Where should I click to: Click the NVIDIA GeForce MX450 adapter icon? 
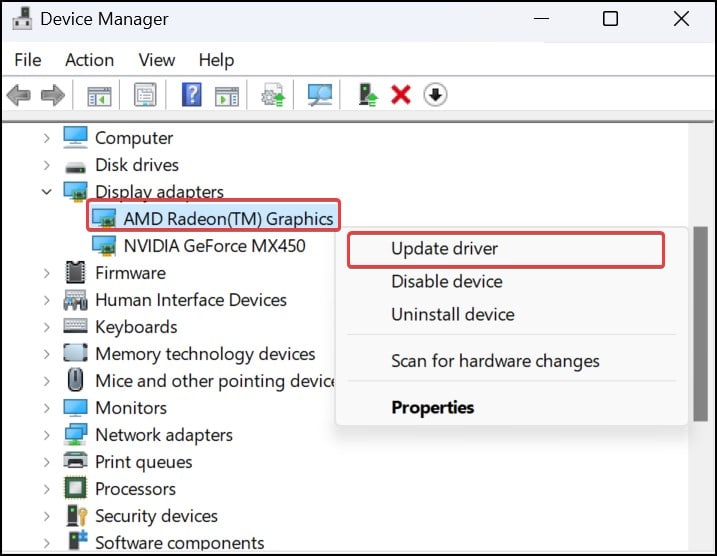[x=104, y=246]
